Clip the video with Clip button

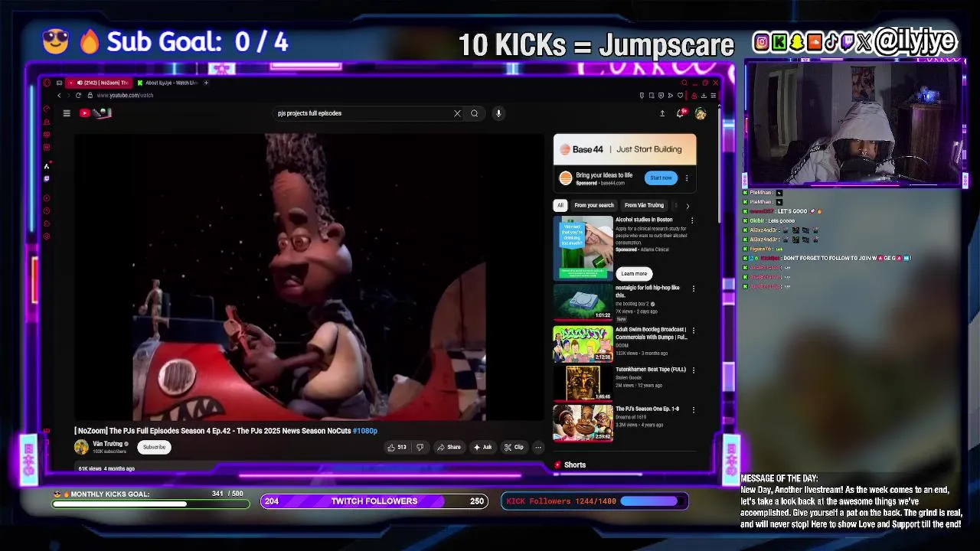pyautogui.click(x=514, y=447)
